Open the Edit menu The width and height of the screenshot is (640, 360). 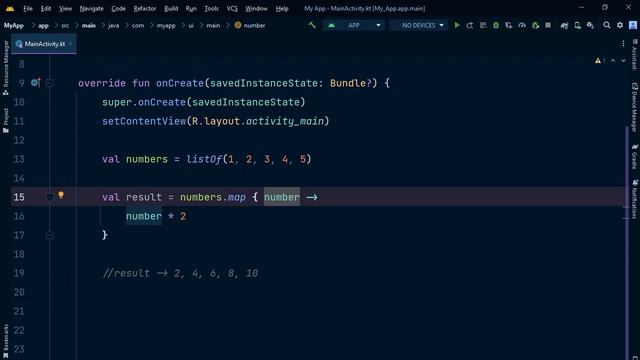46,9
